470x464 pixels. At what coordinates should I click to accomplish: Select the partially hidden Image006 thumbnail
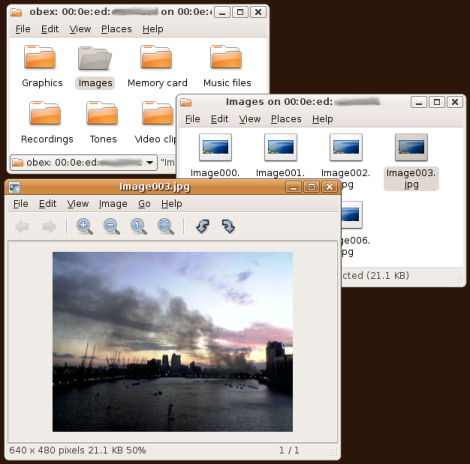351,215
